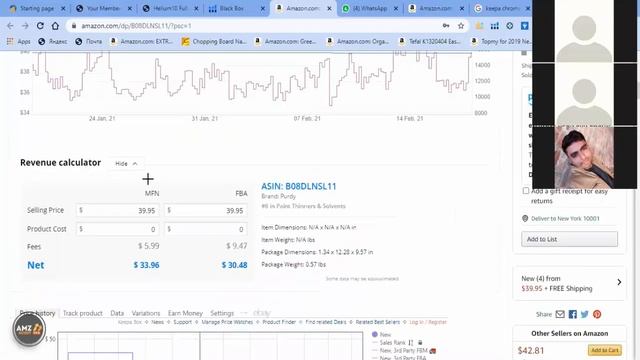Click the address bar URL

pos(136,26)
